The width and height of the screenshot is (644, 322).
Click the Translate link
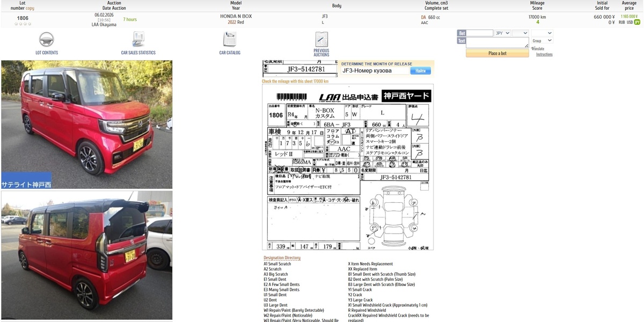pyautogui.click(x=538, y=48)
